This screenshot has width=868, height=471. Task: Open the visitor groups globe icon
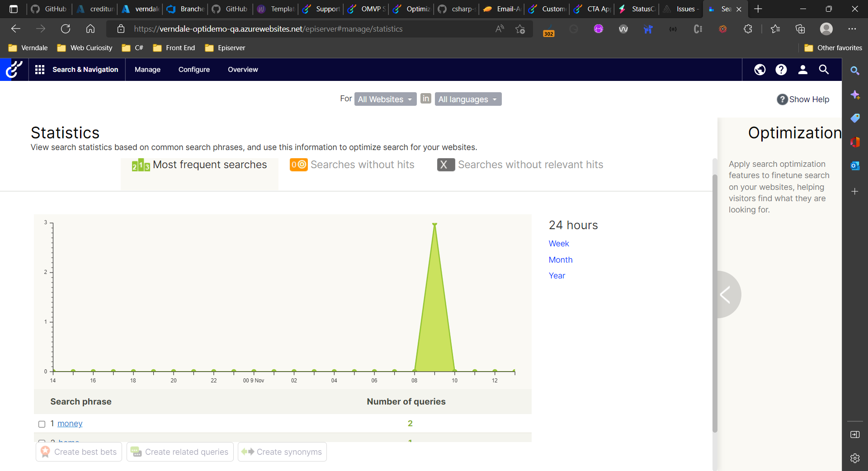click(x=759, y=70)
